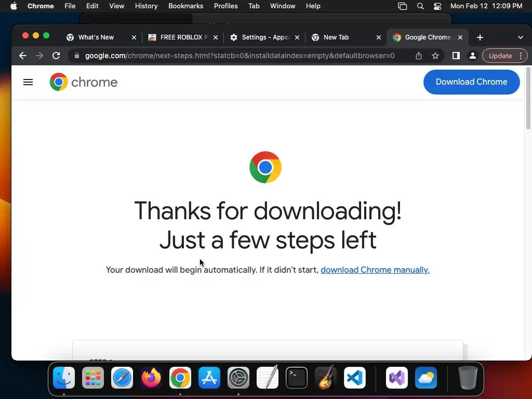The height and width of the screenshot is (399, 532).
Task: Close the What's New tab
Action: (x=134, y=37)
